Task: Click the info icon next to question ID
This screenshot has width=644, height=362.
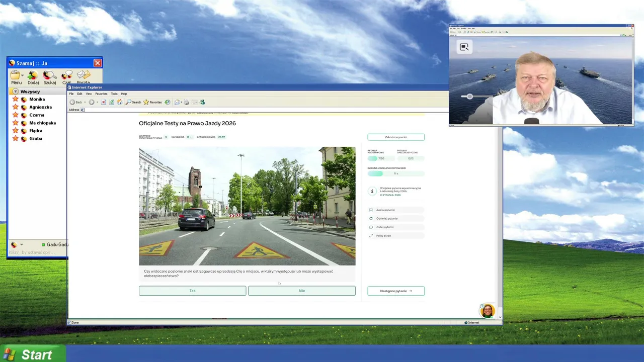Action: pos(372,191)
